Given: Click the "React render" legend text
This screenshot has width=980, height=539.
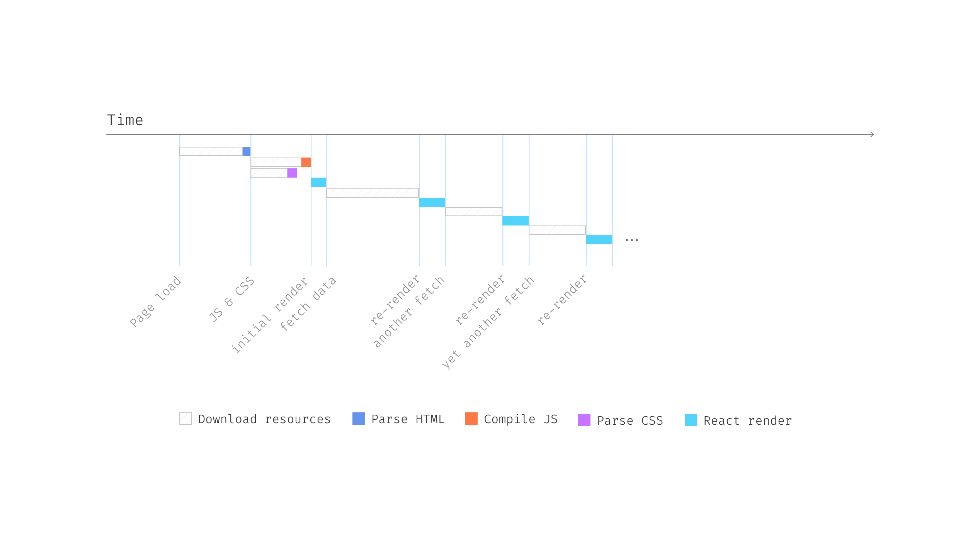Looking at the screenshot, I should (x=748, y=421).
